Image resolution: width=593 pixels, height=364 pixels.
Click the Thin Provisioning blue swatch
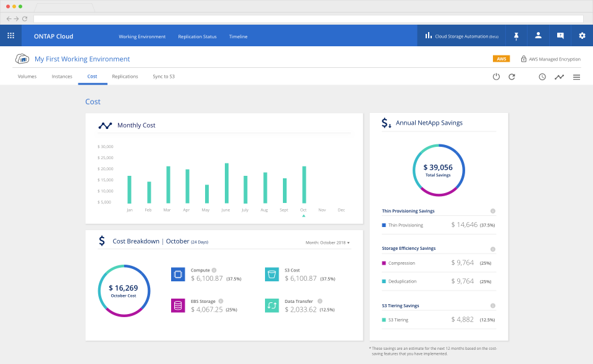(x=384, y=225)
